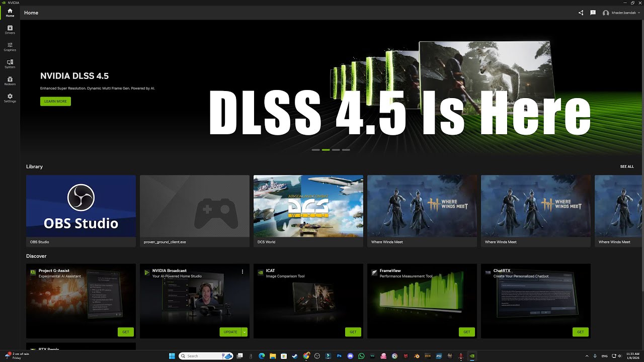Open the proven_ground_client.exe card
Image resolution: width=644 pixels, height=362 pixels.
(x=195, y=211)
